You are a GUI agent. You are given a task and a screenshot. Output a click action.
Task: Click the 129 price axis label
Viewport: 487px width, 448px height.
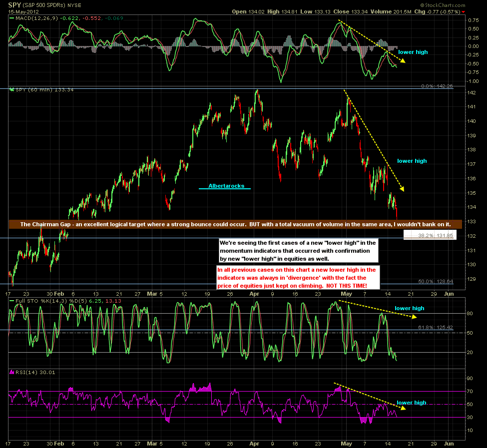pyautogui.click(x=472, y=279)
